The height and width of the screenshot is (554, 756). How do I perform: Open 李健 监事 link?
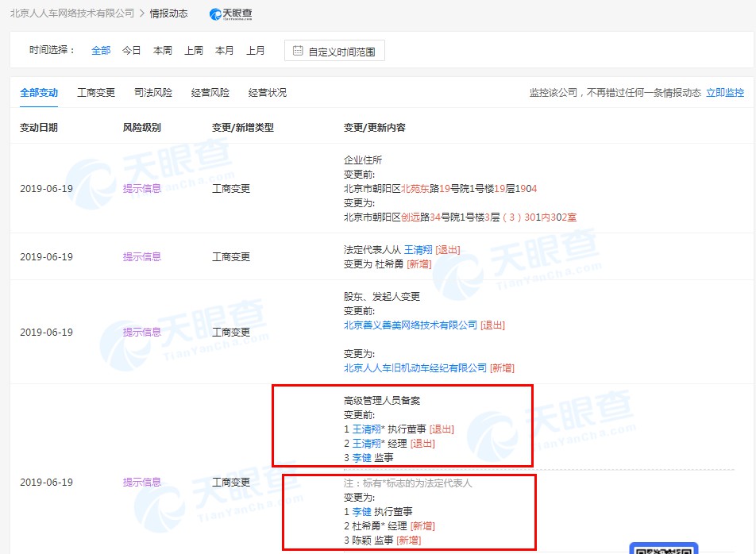click(x=361, y=458)
